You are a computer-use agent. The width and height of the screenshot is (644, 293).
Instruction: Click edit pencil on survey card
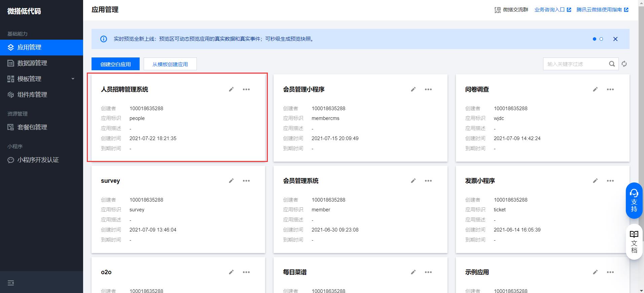pos(231,181)
